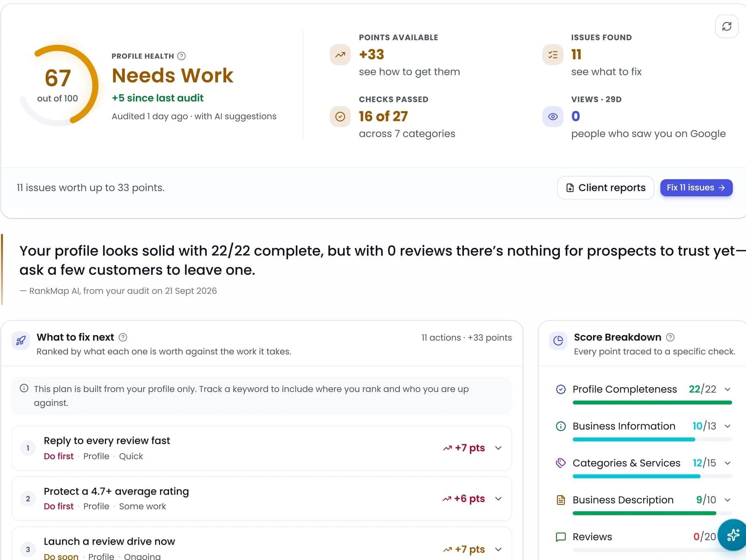Click the Views eye icon
Viewport: 746px width, 560px height.
(x=553, y=116)
